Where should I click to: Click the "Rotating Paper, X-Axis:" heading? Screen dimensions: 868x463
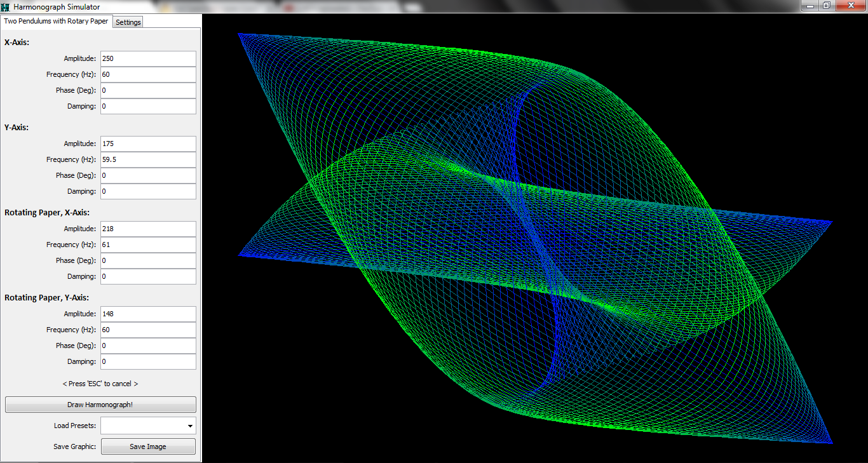tap(46, 213)
